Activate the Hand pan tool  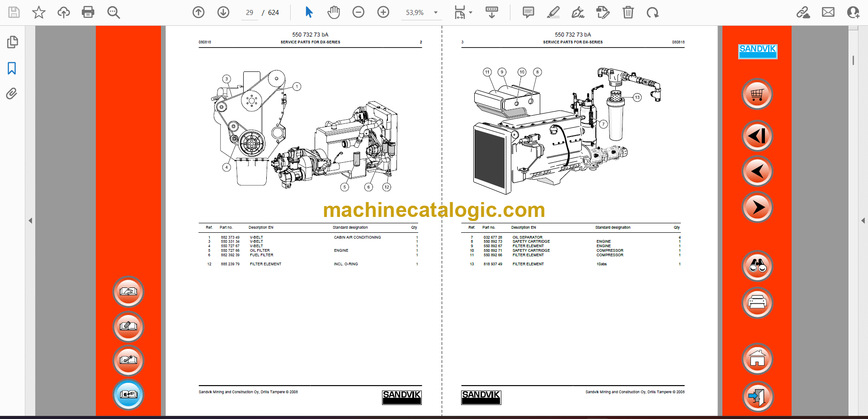click(334, 12)
